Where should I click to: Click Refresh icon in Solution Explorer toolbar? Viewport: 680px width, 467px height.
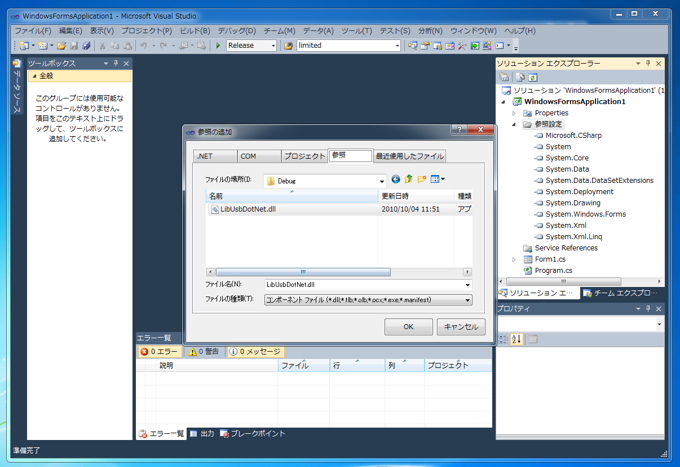coord(533,77)
